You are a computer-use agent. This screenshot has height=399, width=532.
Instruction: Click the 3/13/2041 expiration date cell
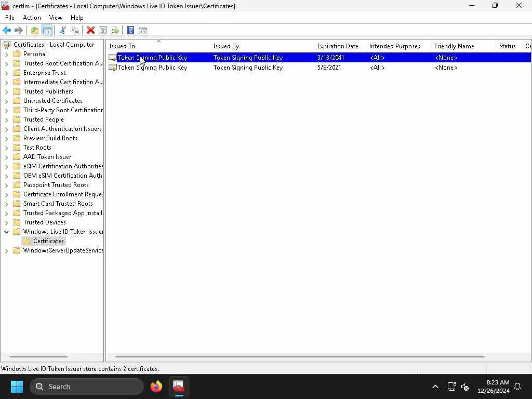[x=331, y=58]
